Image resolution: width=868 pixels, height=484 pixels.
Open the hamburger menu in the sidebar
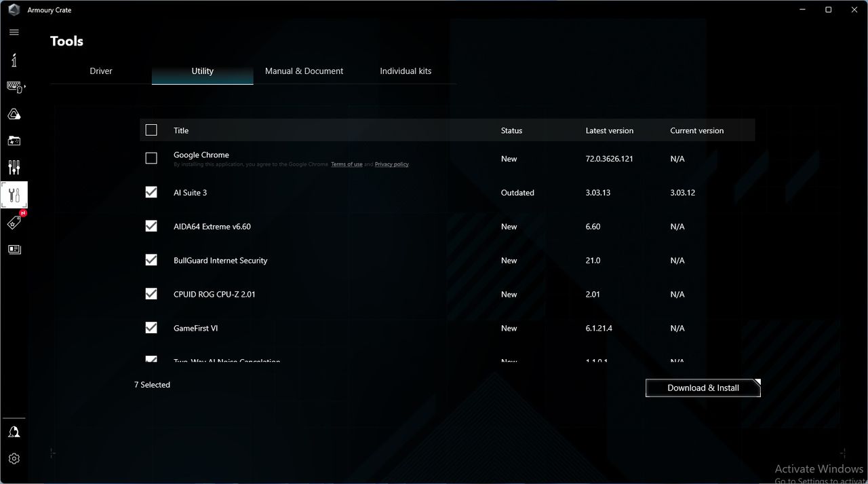tap(14, 33)
